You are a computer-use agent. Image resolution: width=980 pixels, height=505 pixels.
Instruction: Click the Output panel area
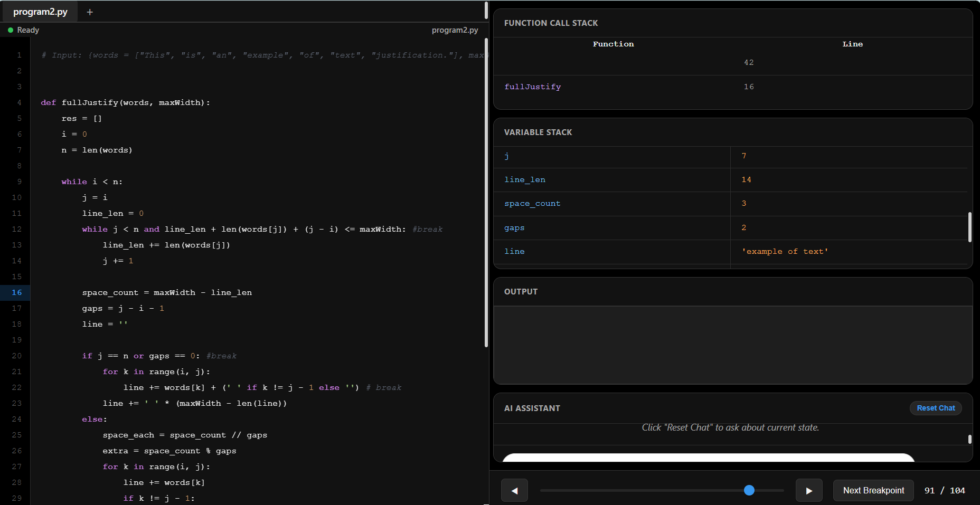click(x=733, y=345)
